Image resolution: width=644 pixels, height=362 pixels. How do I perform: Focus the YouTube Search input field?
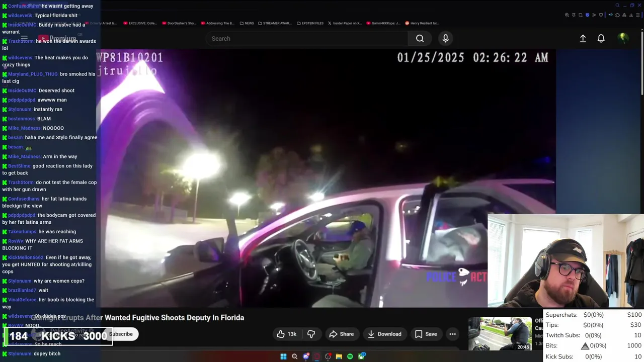[x=307, y=39]
